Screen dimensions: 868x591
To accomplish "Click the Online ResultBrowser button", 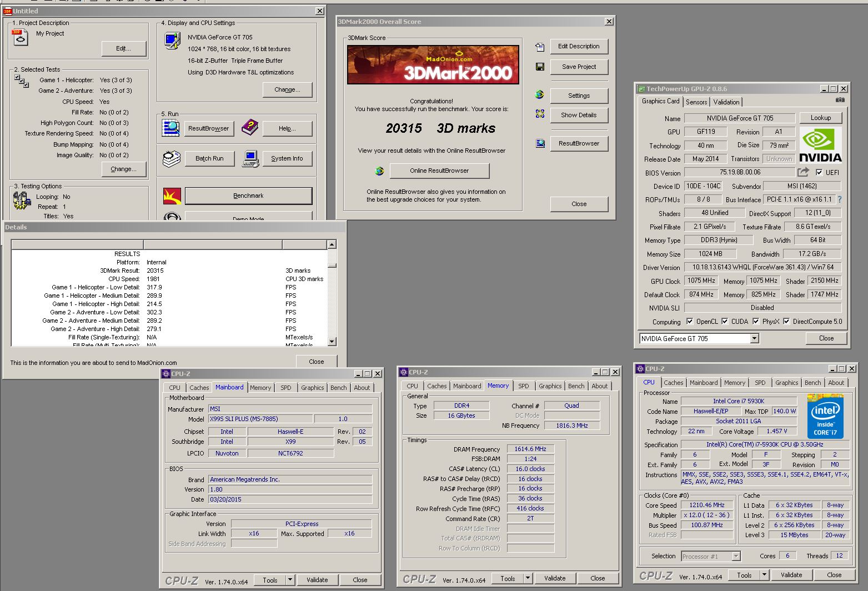I will [439, 171].
